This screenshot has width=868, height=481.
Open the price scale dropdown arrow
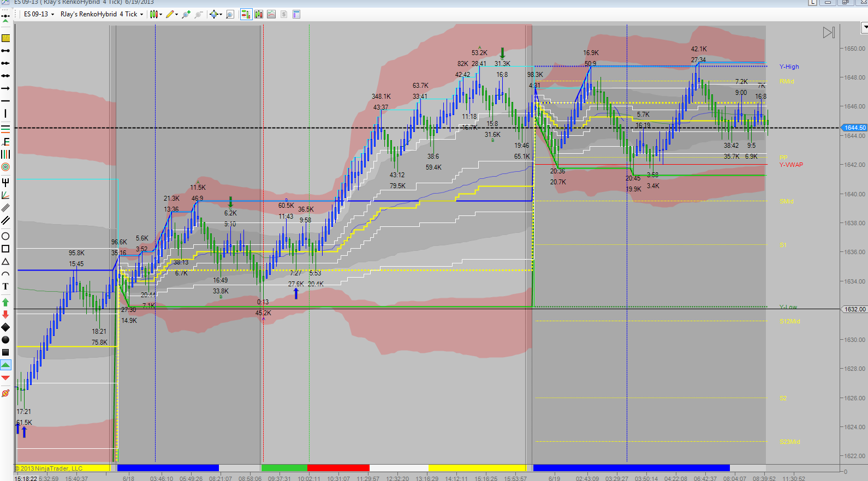(864, 27)
